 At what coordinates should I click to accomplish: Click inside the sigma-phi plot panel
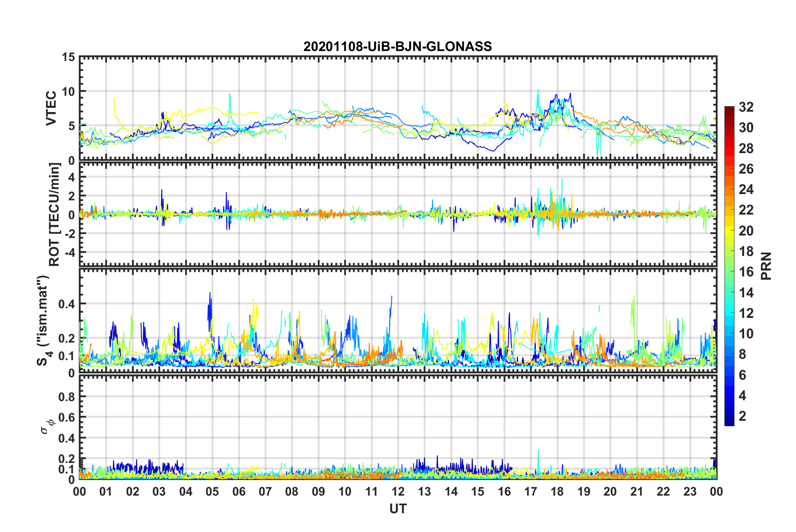click(398, 427)
